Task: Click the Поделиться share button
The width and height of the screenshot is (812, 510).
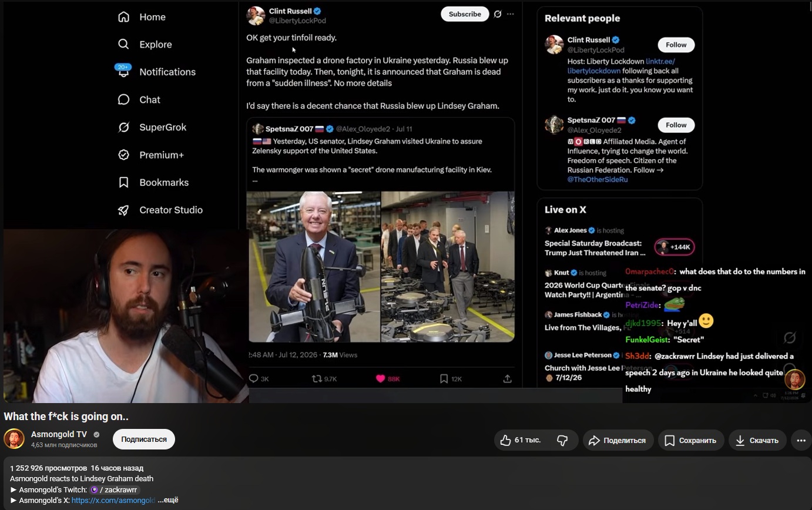Action: pyautogui.click(x=618, y=440)
